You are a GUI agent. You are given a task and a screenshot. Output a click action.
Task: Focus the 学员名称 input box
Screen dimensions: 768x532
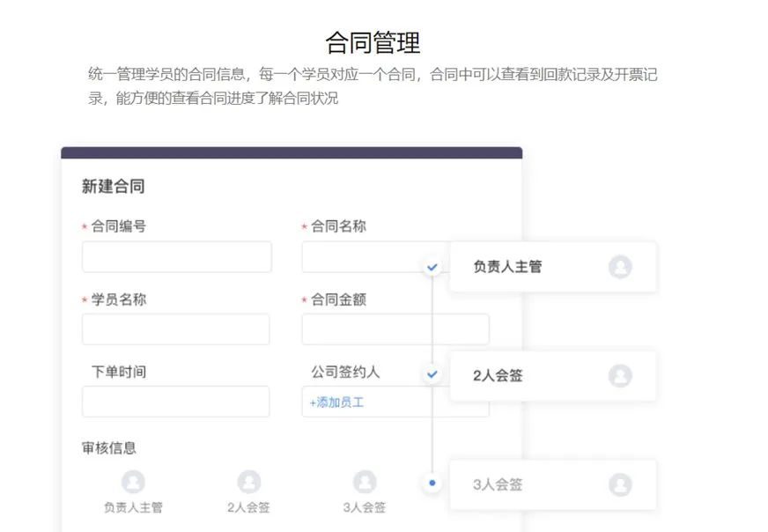click(x=176, y=329)
